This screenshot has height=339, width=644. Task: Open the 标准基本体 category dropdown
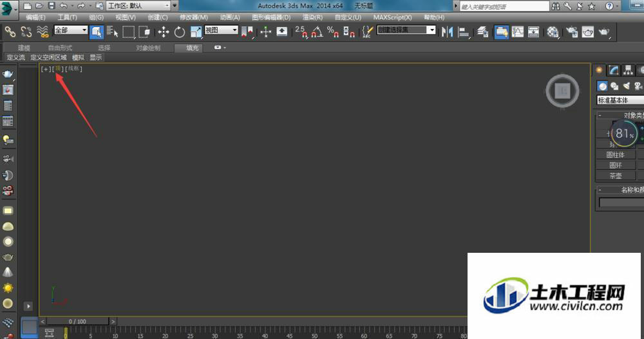point(620,100)
